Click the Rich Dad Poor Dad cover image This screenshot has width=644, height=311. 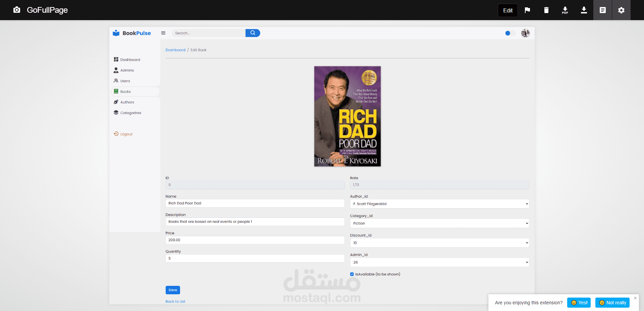(x=347, y=116)
